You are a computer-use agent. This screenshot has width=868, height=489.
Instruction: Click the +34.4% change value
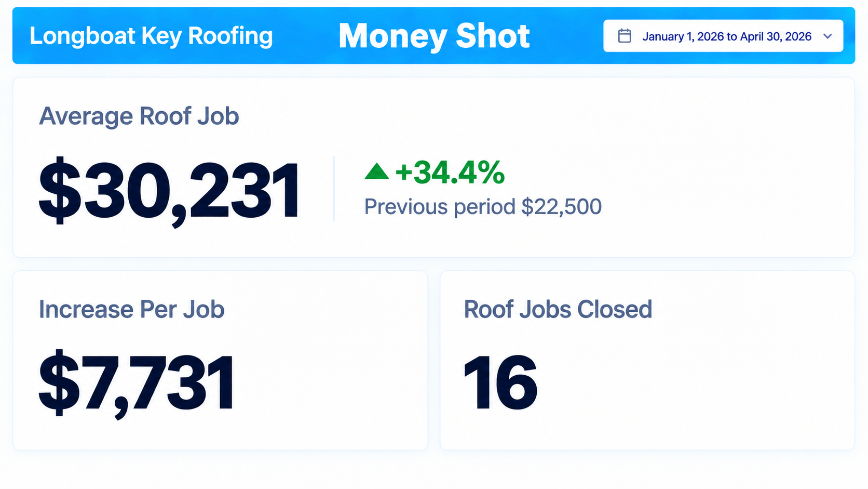pyautogui.click(x=450, y=172)
